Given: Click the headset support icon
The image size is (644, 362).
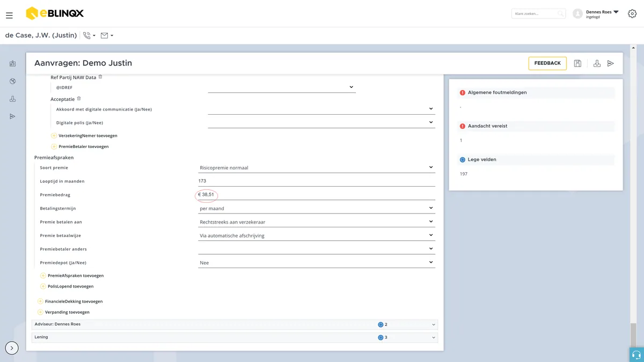Looking at the screenshot, I should [636, 354].
